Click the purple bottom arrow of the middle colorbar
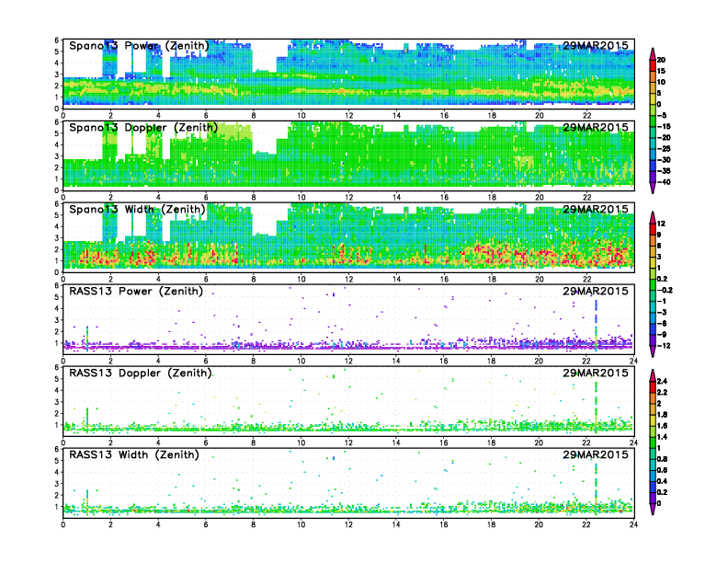This screenshot has width=728, height=563. [653, 351]
